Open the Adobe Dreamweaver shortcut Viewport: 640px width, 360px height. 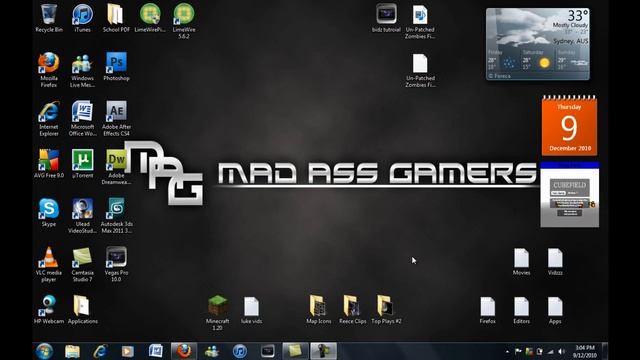click(x=116, y=167)
